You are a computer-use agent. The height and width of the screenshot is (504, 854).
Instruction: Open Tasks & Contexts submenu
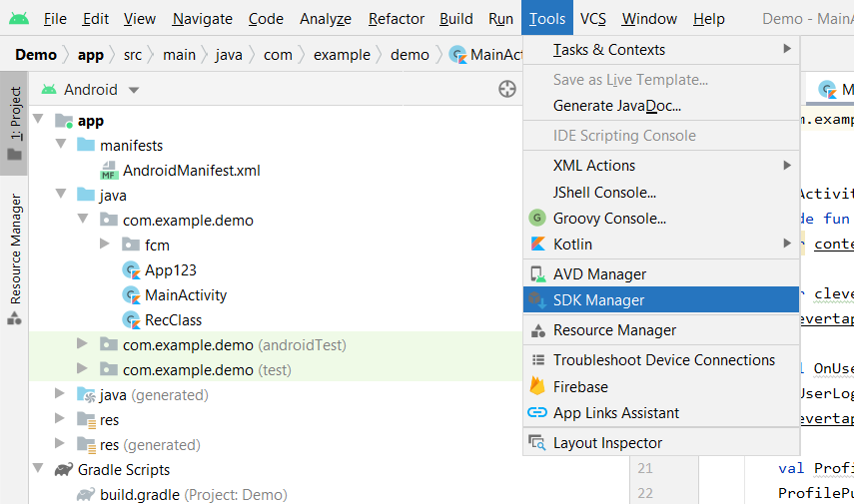pos(661,50)
